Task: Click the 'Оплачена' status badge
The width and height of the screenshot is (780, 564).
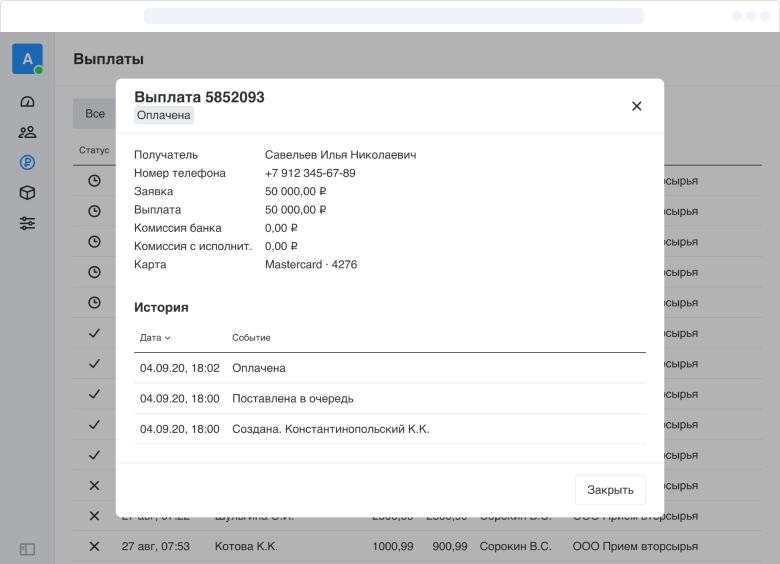Action: (x=163, y=115)
